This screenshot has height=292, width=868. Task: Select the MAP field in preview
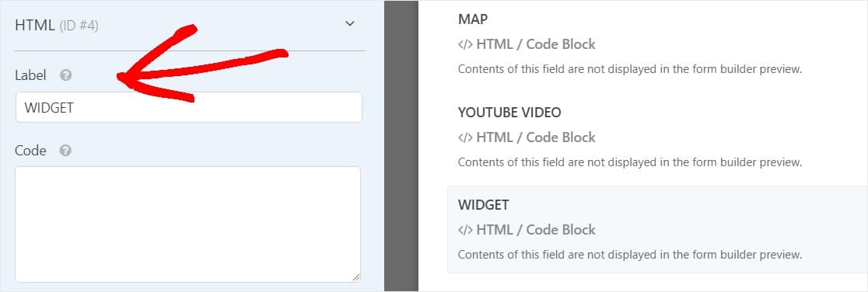click(473, 19)
